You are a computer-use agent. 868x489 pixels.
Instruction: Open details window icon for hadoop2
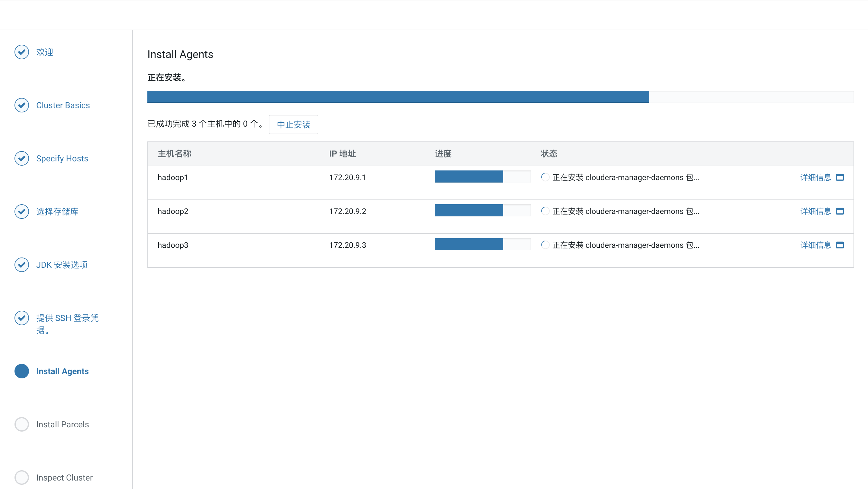click(x=840, y=211)
